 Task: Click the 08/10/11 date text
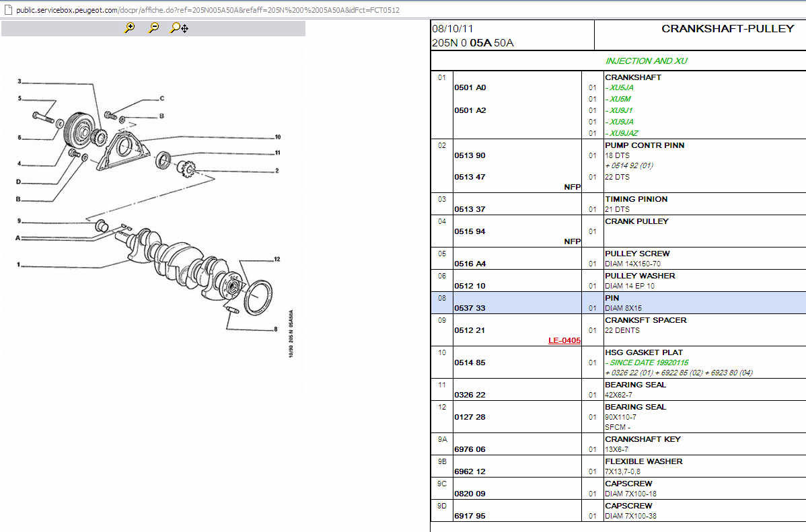click(x=452, y=29)
